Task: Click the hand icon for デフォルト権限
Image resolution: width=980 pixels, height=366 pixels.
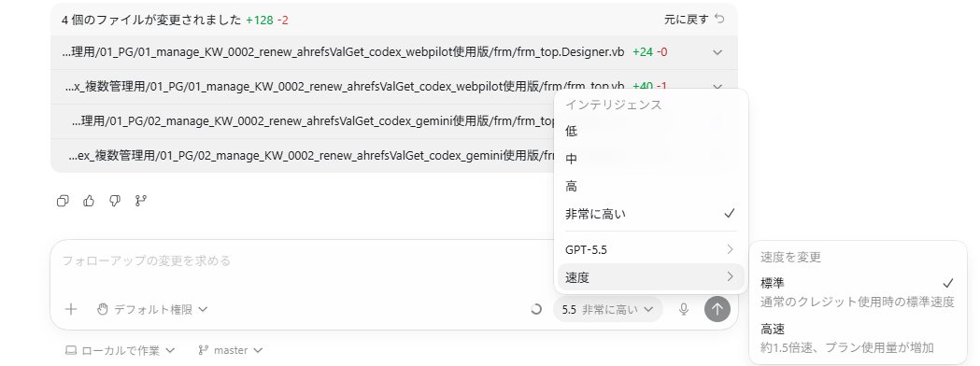Action: [x=103, y=309]
